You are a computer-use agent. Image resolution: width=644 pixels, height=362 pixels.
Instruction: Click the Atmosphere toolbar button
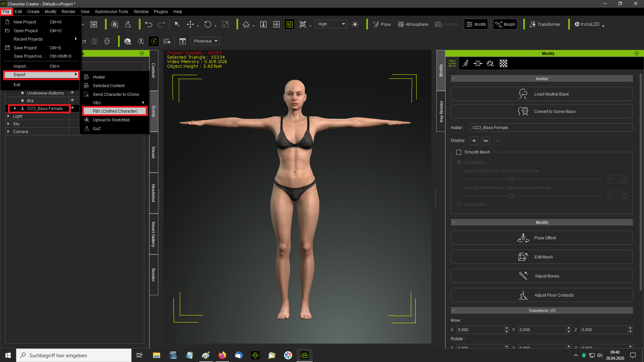pos(413,24)
